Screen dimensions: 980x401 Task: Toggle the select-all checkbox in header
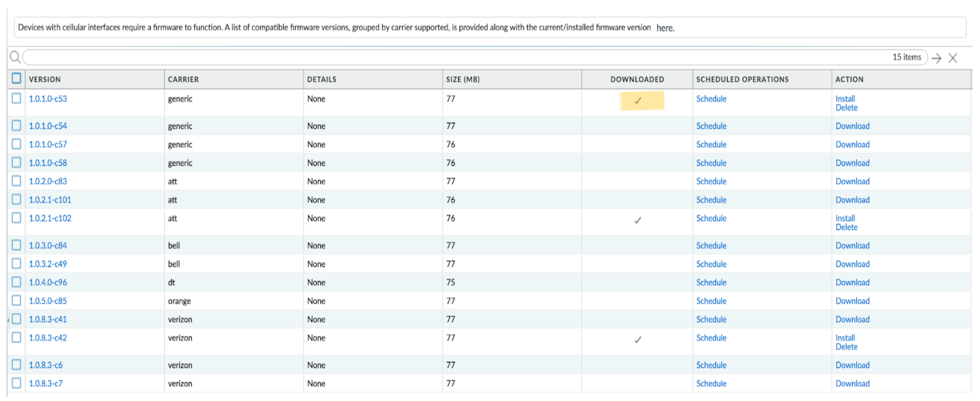(16, 78)
